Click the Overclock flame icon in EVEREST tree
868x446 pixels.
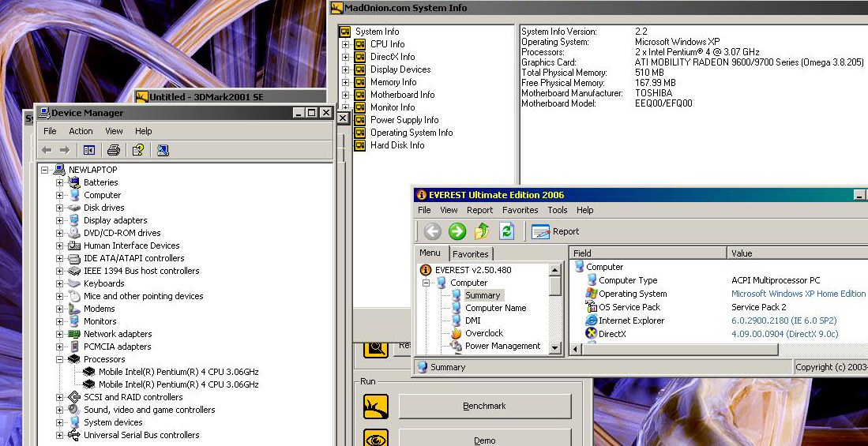tap(457, 333)
